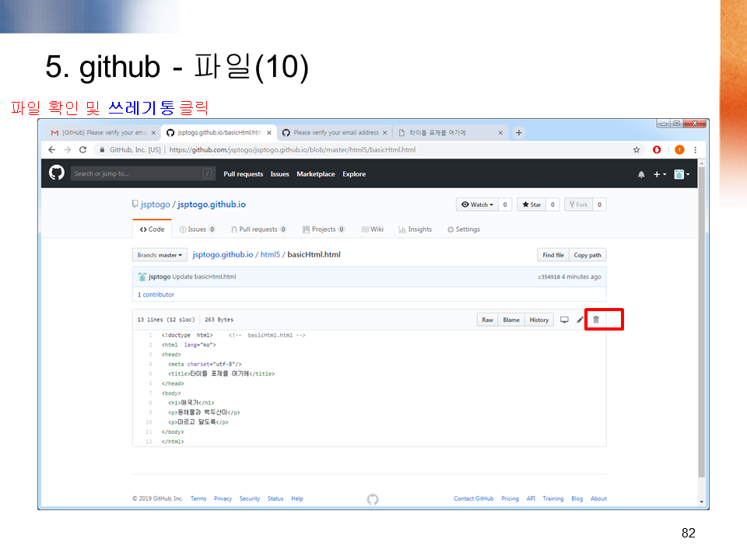The image size is (747, 560).
Task: Select the Insights tab
Action: pos(415,229)
